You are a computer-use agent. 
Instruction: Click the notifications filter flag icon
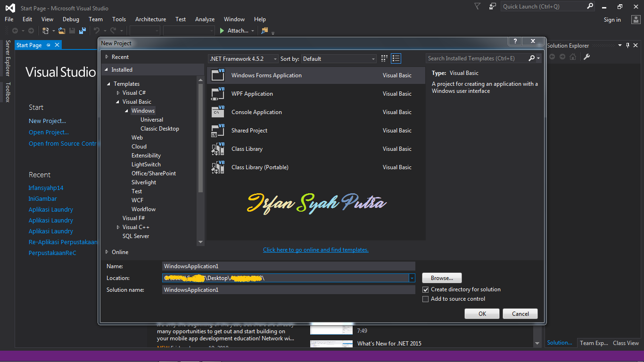(478, 6)
